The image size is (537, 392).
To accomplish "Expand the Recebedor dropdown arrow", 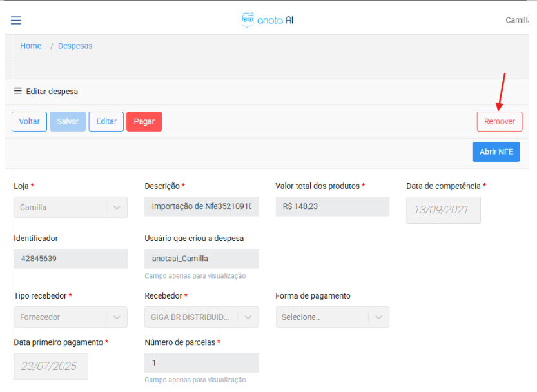I will pos(248,317).
